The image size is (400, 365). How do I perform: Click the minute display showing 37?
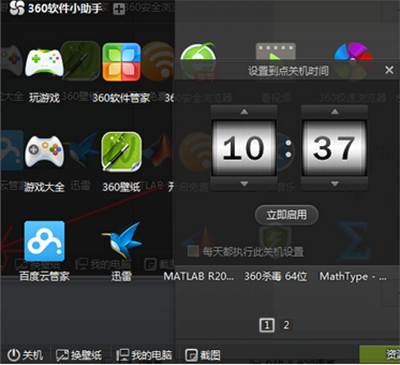tap(334, 148)
